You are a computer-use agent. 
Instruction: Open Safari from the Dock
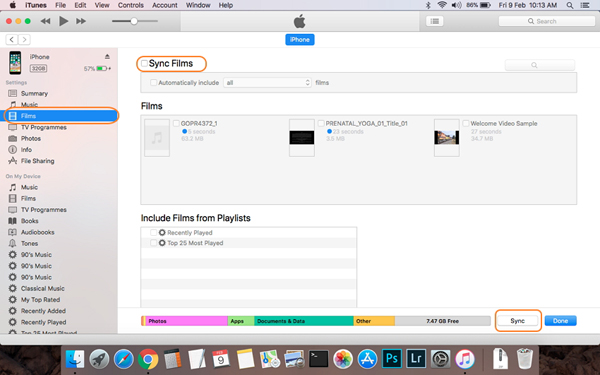click(124, 359)
